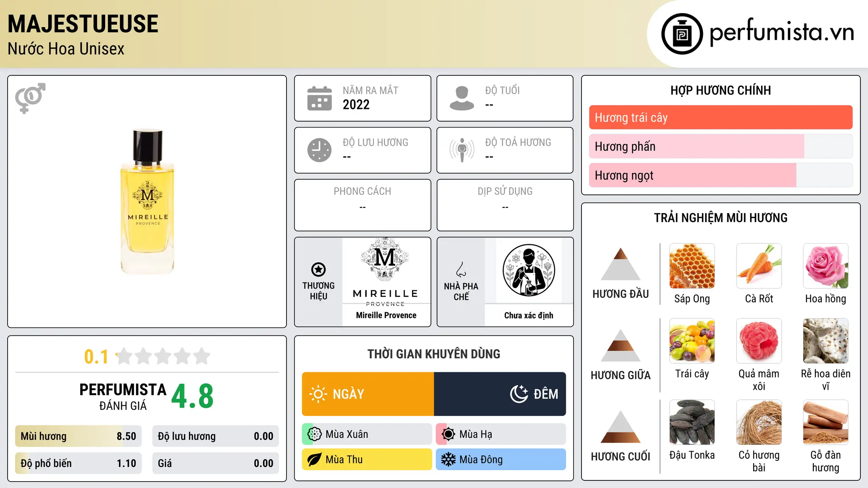Click the flower icon for Mùa Xuân
Viewport: 868px width, 488px height.
(x=314, y=434)
